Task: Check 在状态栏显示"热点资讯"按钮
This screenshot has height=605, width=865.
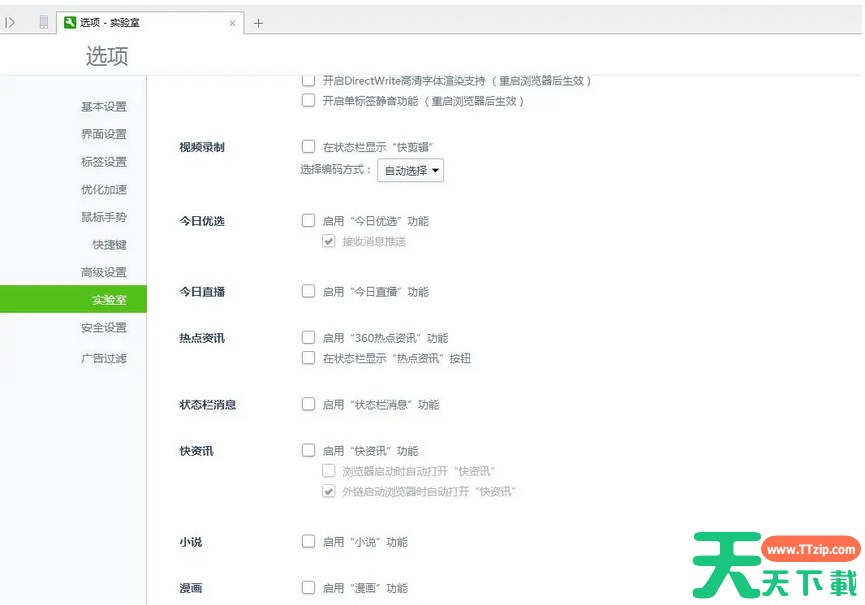Action: (308, 358)
